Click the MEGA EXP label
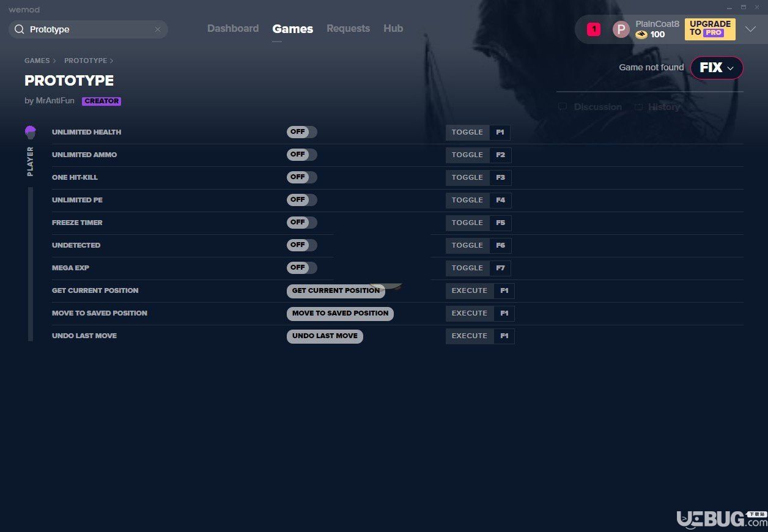The image size is (768, 532). [70, 268]
